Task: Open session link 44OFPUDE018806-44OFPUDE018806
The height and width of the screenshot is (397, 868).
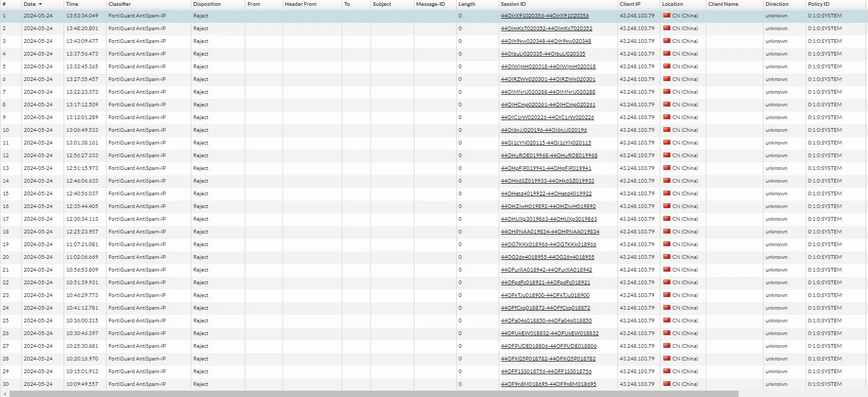Action: 548,346
